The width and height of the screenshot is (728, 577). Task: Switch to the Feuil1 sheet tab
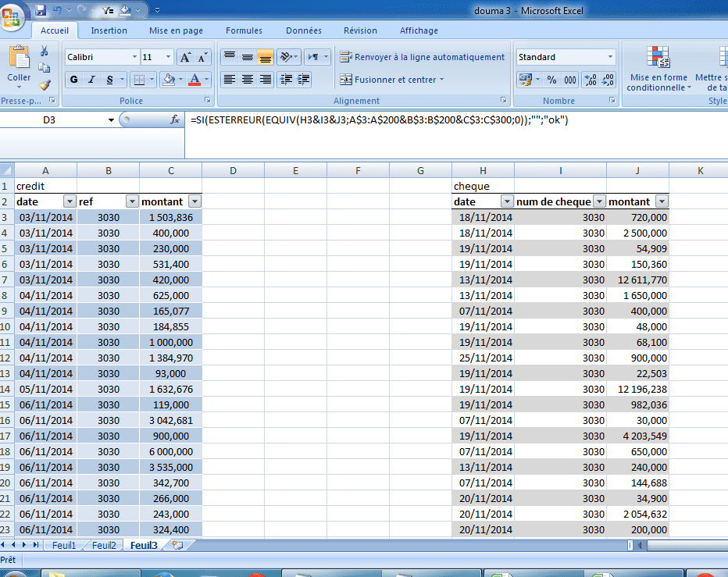point(64,545)
